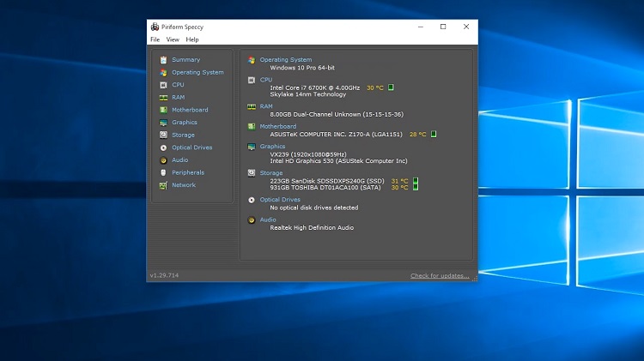Click the Piriform Speccy title bar icon
Image resolution: width=644 pixels, height=361 pixels.
[155, 27]
